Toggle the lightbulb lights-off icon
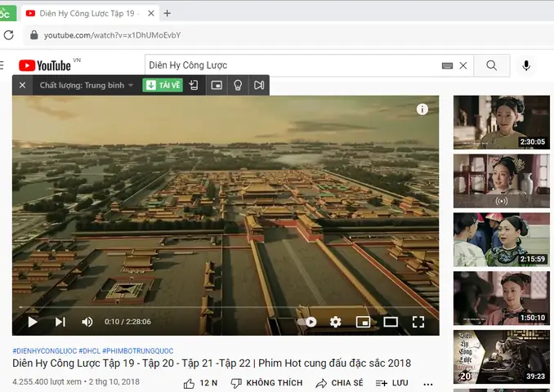The width and height of the screenshot is (554, 392). point(238,85)
